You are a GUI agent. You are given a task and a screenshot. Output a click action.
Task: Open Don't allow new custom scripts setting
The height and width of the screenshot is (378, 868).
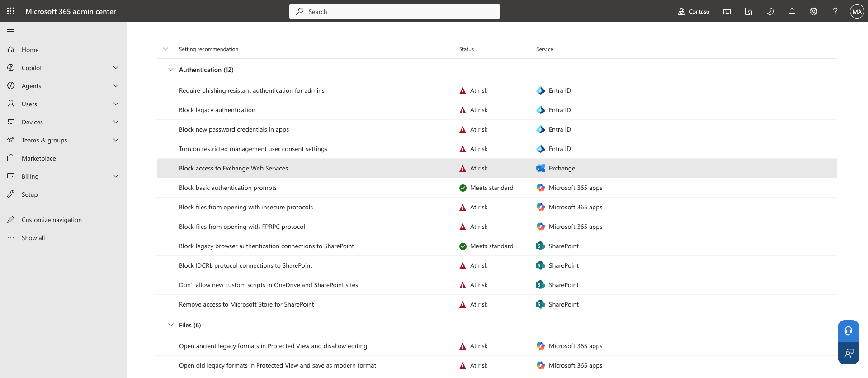click(269, 285)
